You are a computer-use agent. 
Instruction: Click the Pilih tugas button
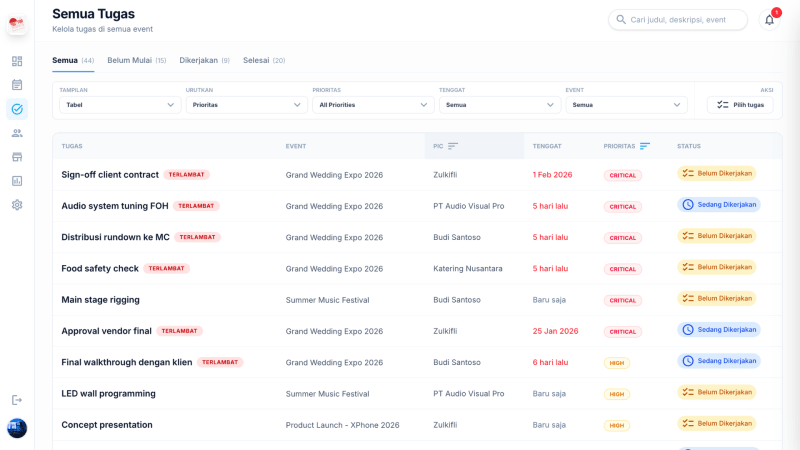(x=740, y=105)
